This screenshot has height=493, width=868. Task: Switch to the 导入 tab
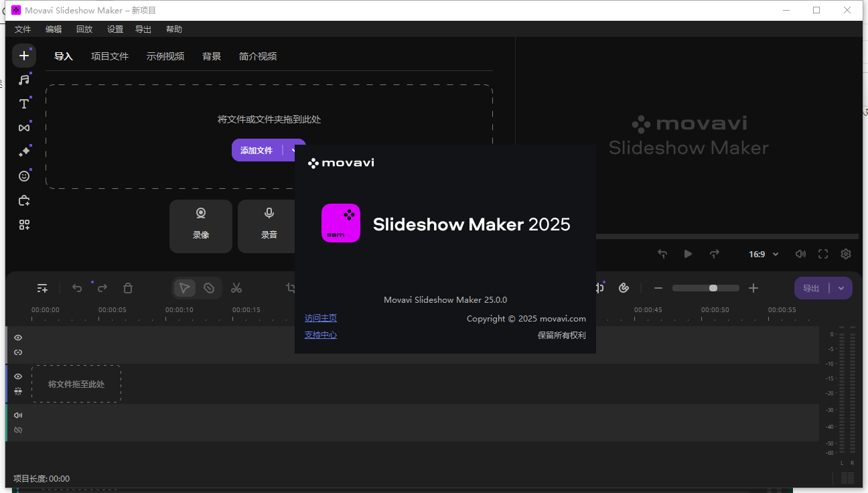(x=64, y=56)
